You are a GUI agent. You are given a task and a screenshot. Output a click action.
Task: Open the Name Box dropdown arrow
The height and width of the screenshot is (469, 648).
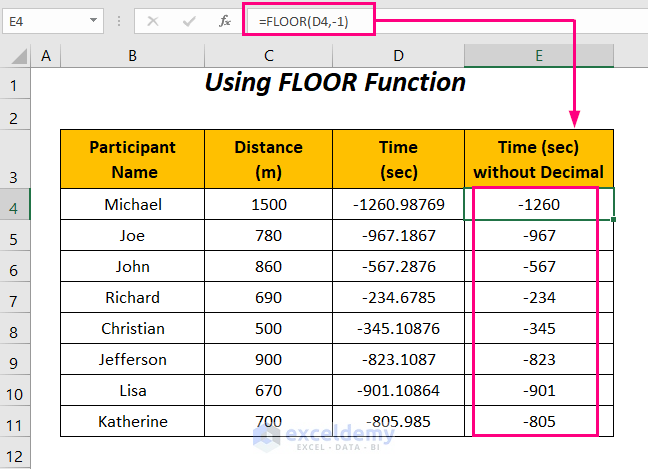click(x=93, y=20)
